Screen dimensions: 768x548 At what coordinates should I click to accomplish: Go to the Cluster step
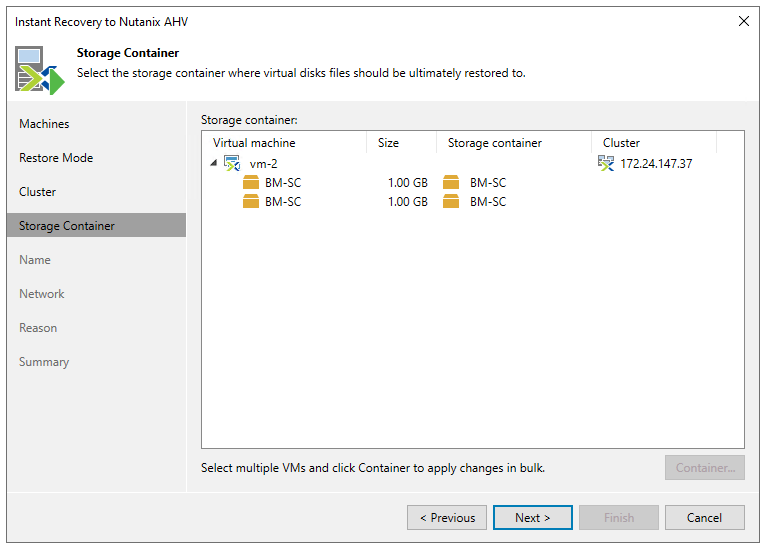37,192
